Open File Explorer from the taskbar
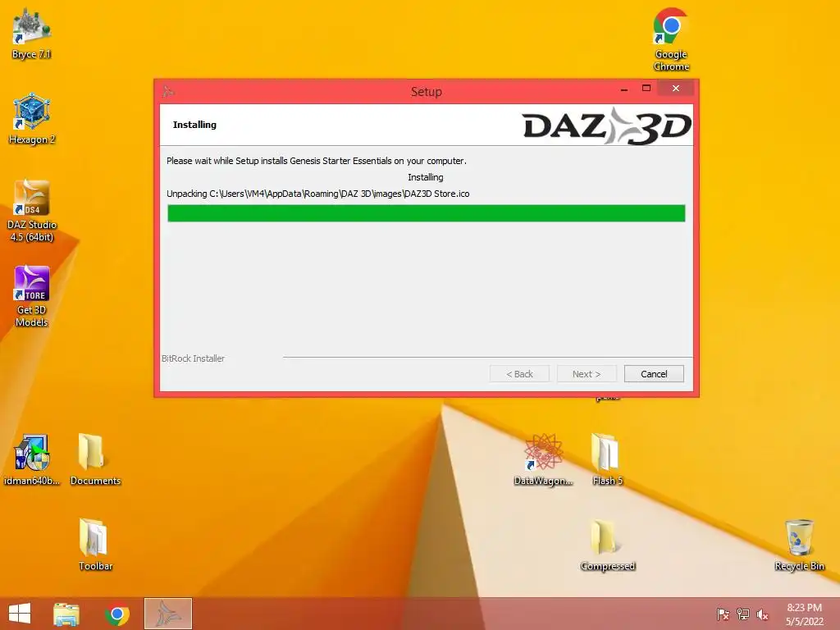 coord(66,614)
